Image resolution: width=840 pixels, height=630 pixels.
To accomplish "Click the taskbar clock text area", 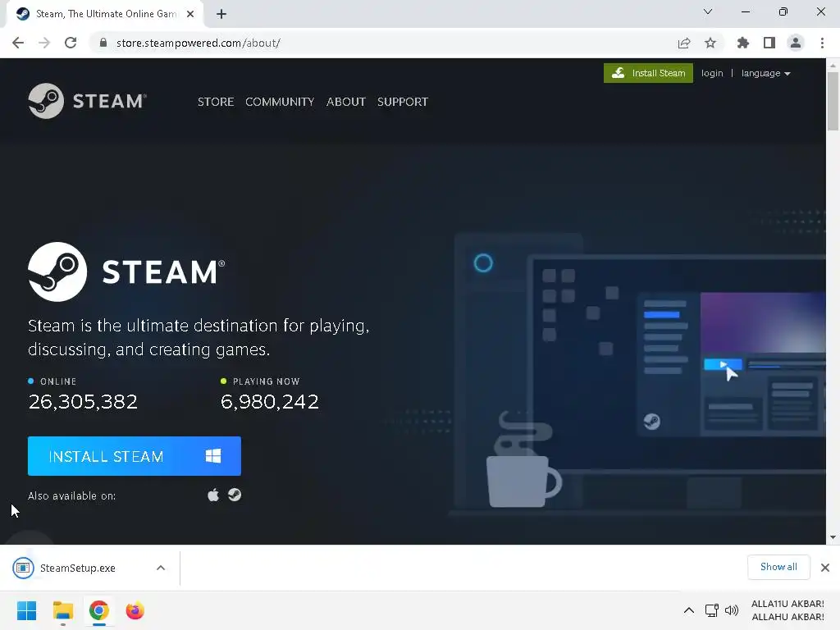I will click(787, 610).
